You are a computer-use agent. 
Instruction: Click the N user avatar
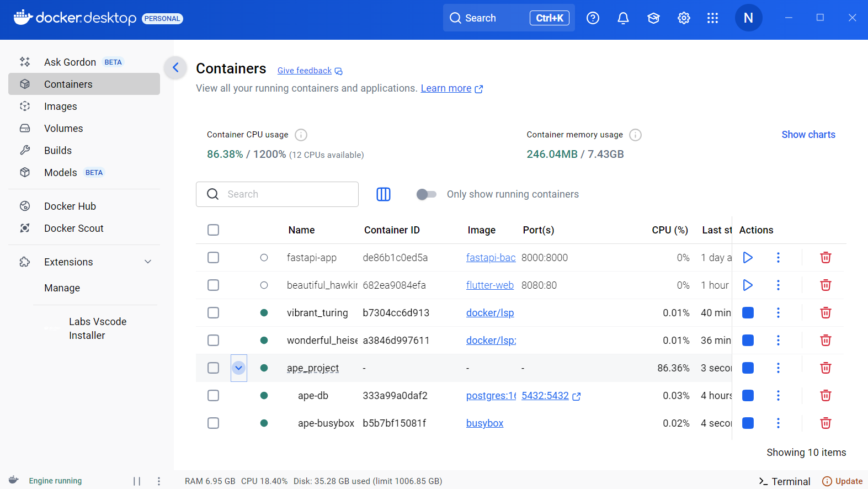[x=748, y=18]
